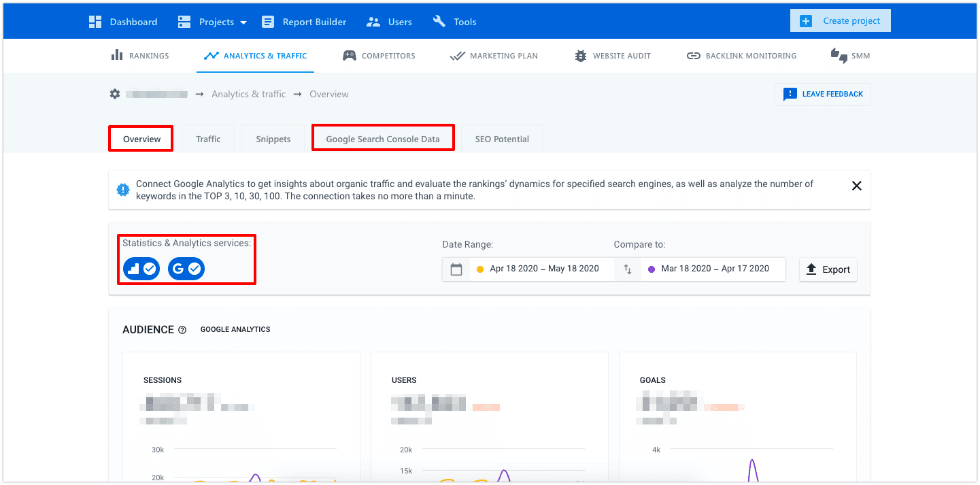The width and height of the screenshot is (980, 485).
Task: Click the Audience help question mark icon
Action: (x=182, y=330)
